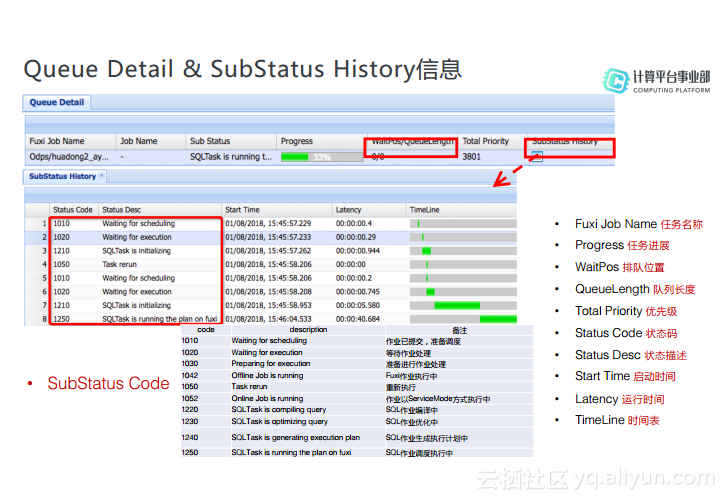
Task: Click start time 01/08/2018, 15:45:57.262
Action: tap(268, 250)
